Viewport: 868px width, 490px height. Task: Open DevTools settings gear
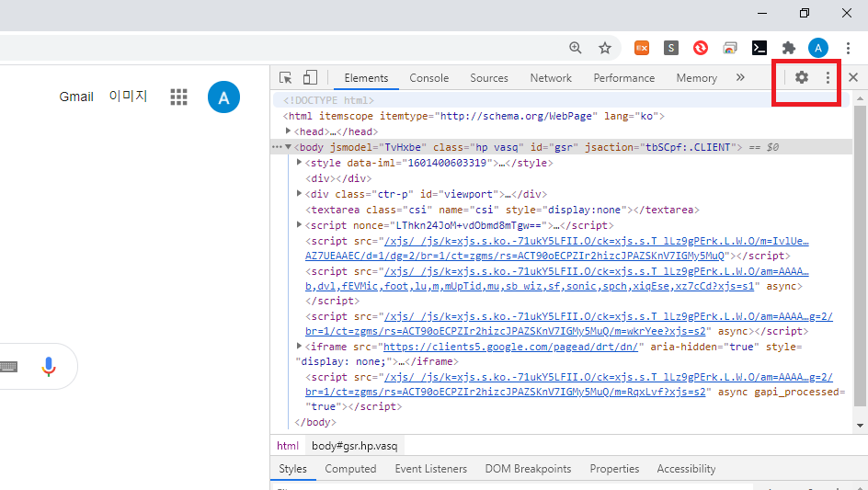(802, 77)
